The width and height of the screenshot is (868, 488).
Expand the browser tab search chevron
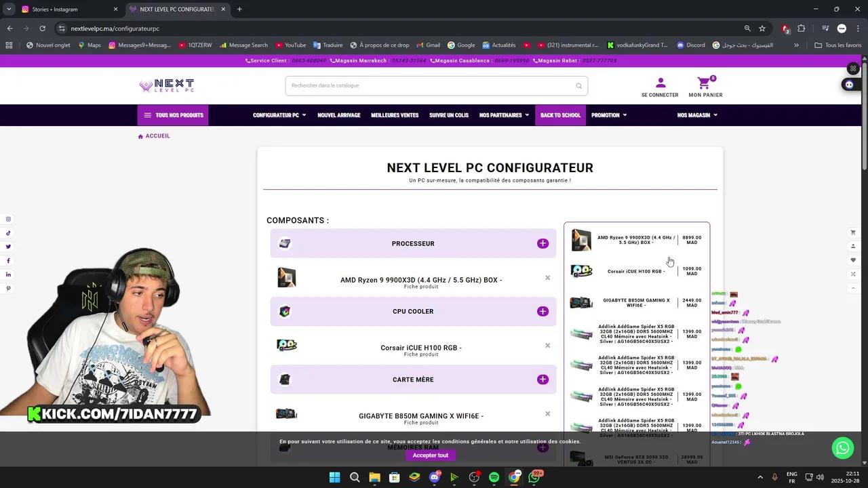(8, 9)
